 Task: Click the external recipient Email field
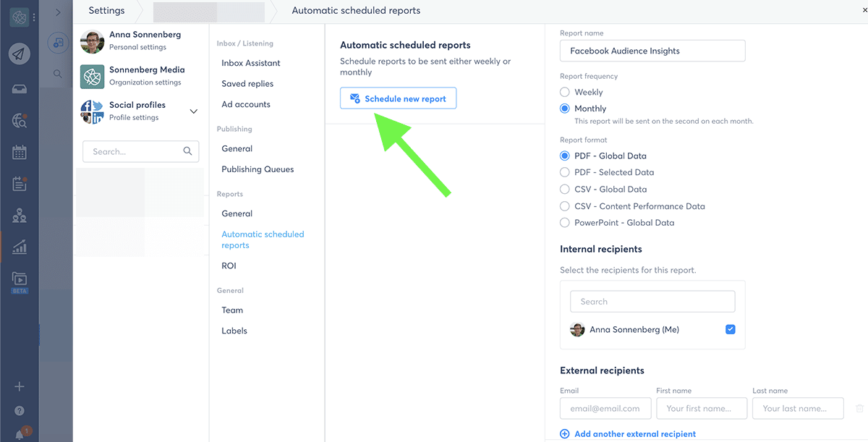(x=605, y=409)
